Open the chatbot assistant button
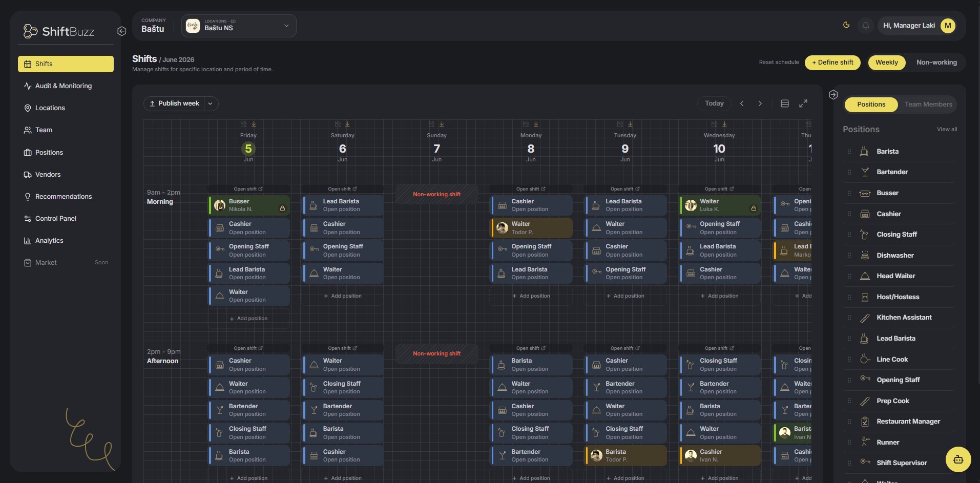The width and height of the screenshot is (980, 483). pos(958,459)
